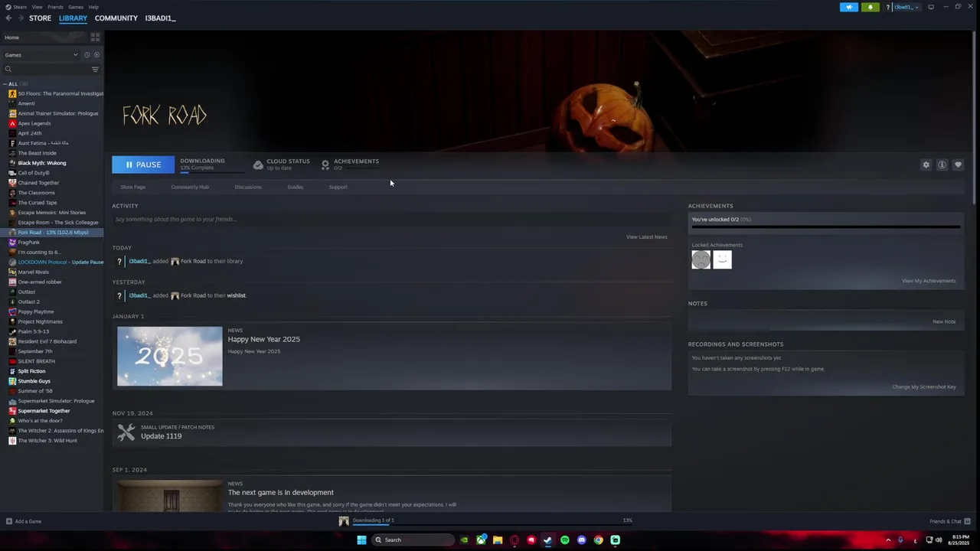The image size is (980, 551).
Task: Open the Discussions link
Action: click(248, 187)
